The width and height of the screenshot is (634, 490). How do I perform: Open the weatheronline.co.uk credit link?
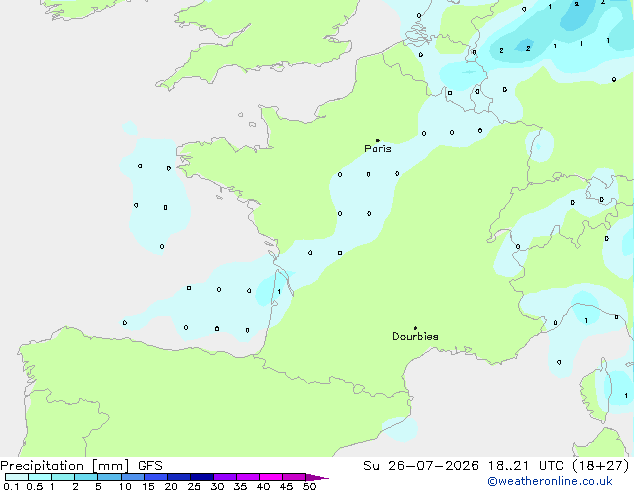click(x=550, y=482)
